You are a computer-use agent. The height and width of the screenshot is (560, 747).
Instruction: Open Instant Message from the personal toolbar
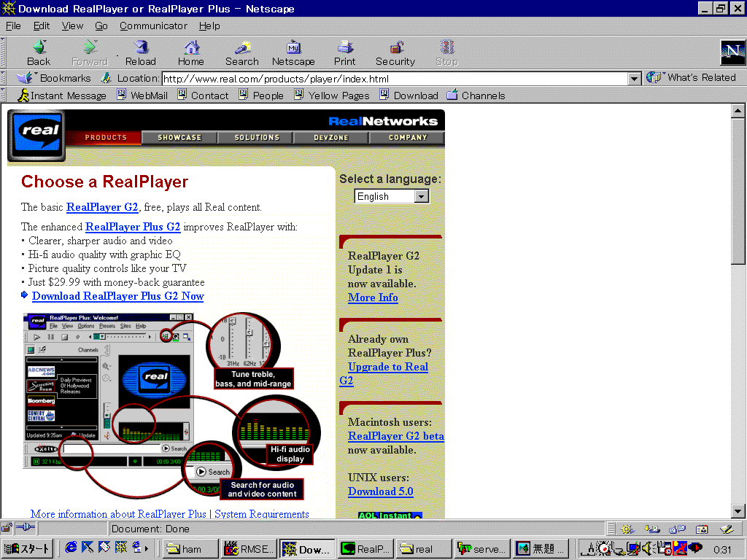pos(62,96)
